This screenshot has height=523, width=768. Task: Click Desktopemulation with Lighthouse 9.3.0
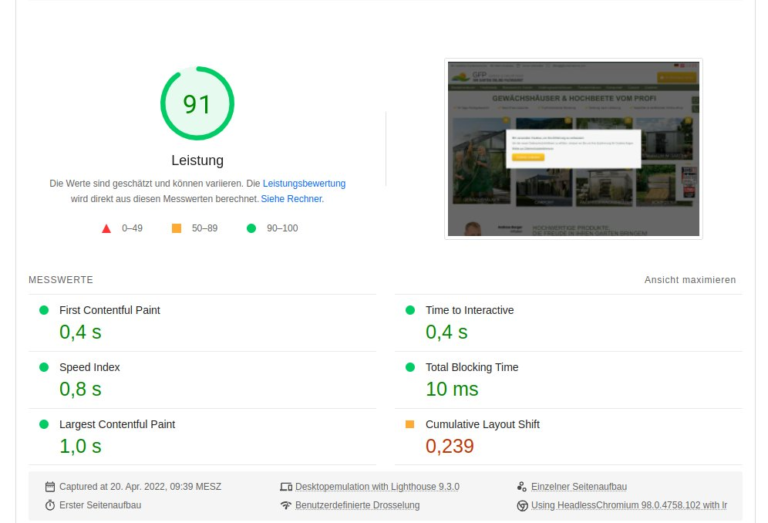coord(377,487)
